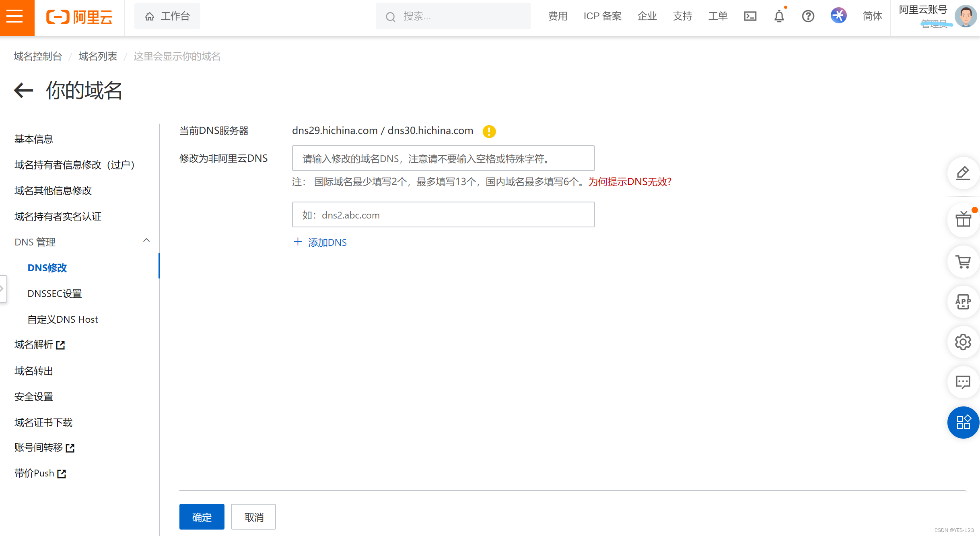Expand the collapsed left panel handle
This screenshot has height=536, width=980.
[2, 289]
